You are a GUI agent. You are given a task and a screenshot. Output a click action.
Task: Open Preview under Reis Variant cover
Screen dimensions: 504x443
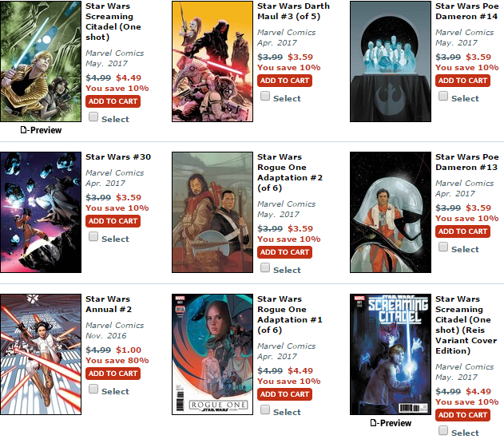click(391, 423)
